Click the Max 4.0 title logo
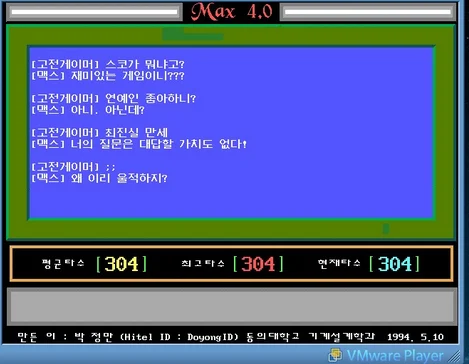469x364 pixels. tap(231, 12)
